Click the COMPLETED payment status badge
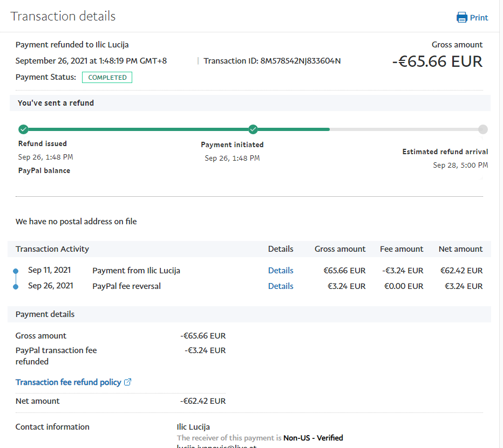This screenshot has height=448, width=503. (107, 78)
